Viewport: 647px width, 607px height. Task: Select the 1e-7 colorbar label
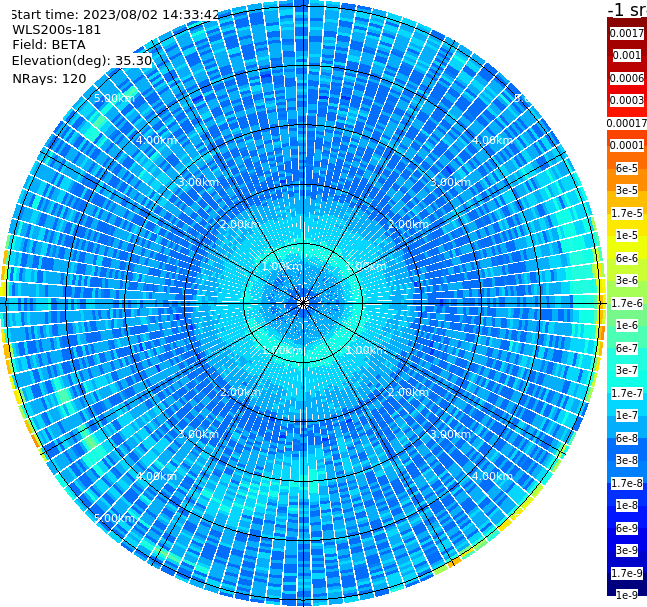pos(627,415)
